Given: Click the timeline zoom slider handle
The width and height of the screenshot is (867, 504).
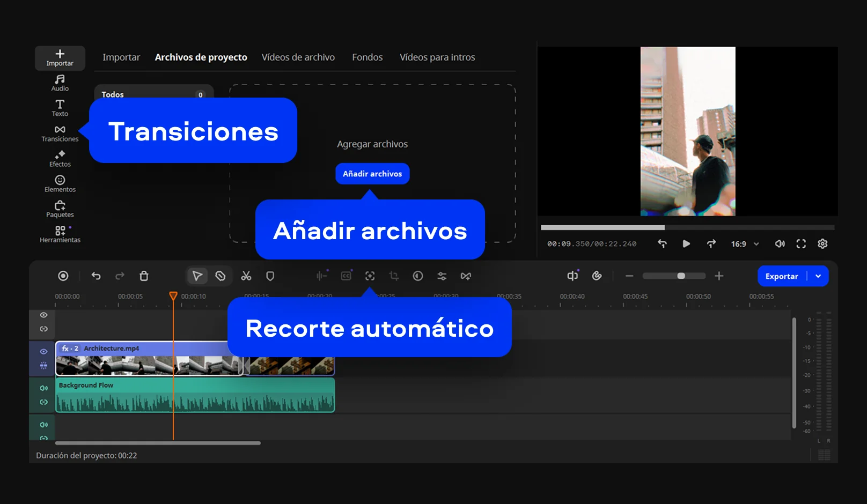Looking at the screenshot, I should (x=681, y=276).
